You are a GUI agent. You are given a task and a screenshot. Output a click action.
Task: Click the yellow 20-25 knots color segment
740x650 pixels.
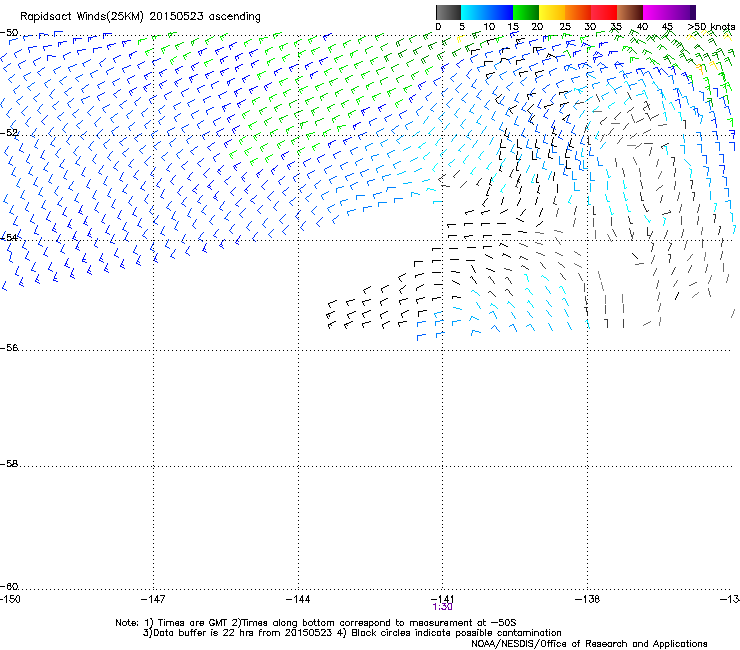(552, 12)
